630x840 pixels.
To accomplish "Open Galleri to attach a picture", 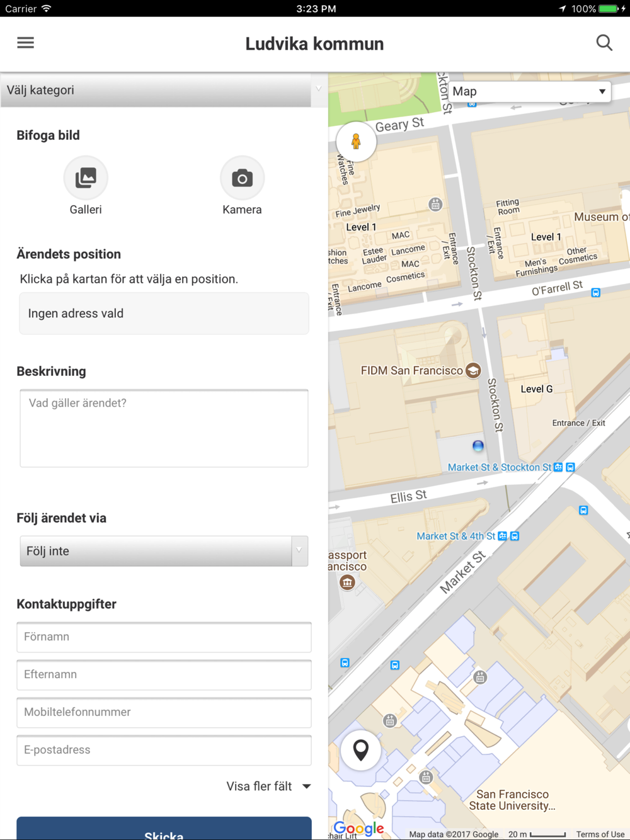I will 86,178.
